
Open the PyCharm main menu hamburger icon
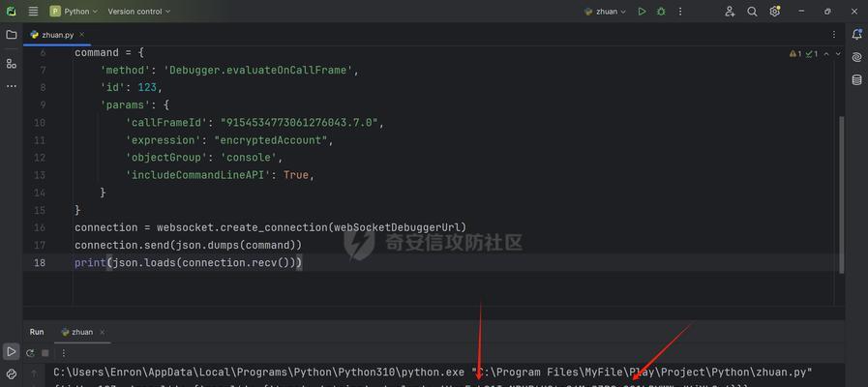[x=33, y=11]
